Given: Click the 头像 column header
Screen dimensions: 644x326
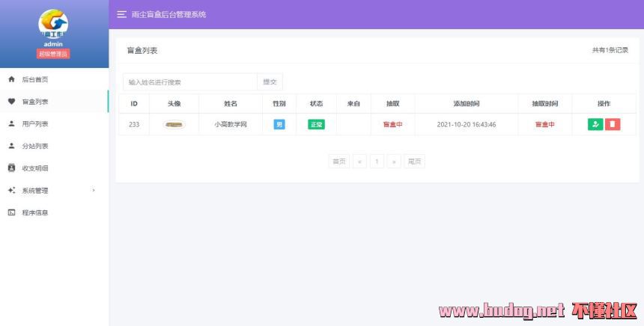Looking at the screenshot, I should tap(174, 104).
